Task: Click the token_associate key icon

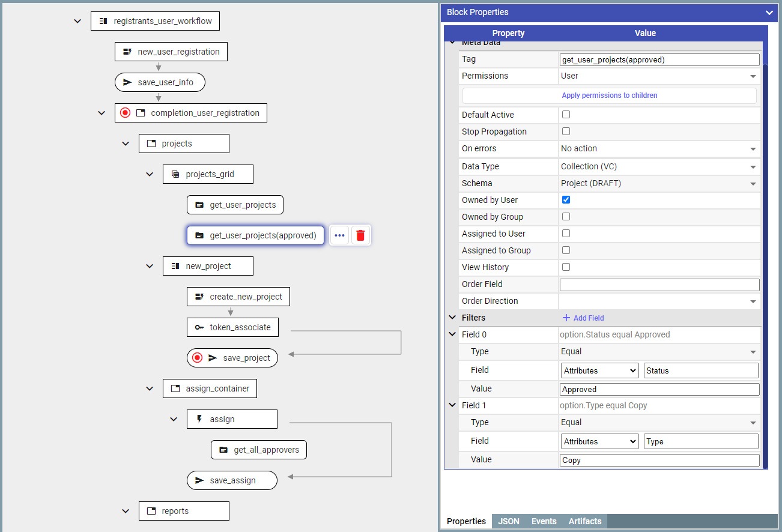Action: tap(199, 327)
